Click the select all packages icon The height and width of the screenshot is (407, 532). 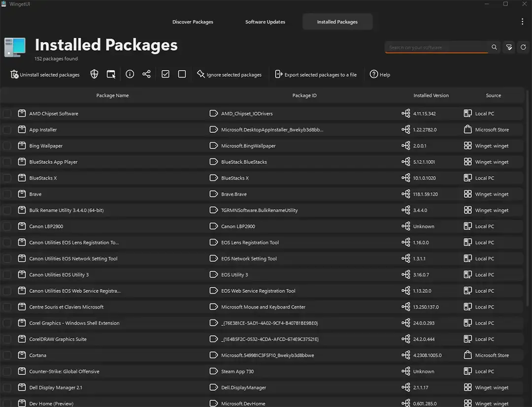pyautogui.click(x=165, y=74)
